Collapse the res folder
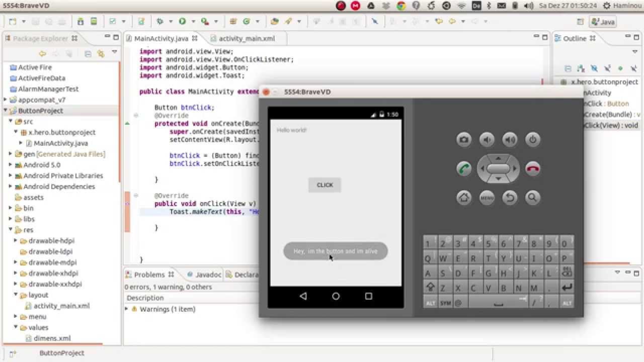The width and height of the screenshot is (644, 362). pyautogui.click(x=11, y=230)
